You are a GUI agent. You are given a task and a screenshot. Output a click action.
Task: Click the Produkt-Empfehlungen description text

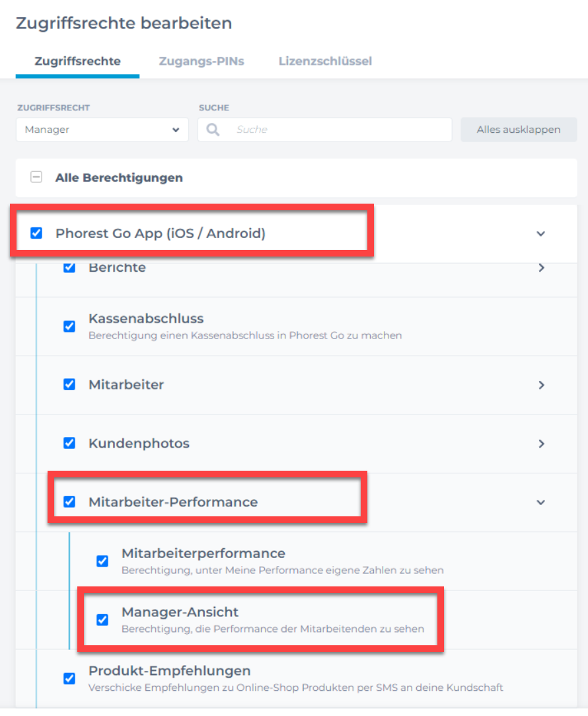[295, 688]
